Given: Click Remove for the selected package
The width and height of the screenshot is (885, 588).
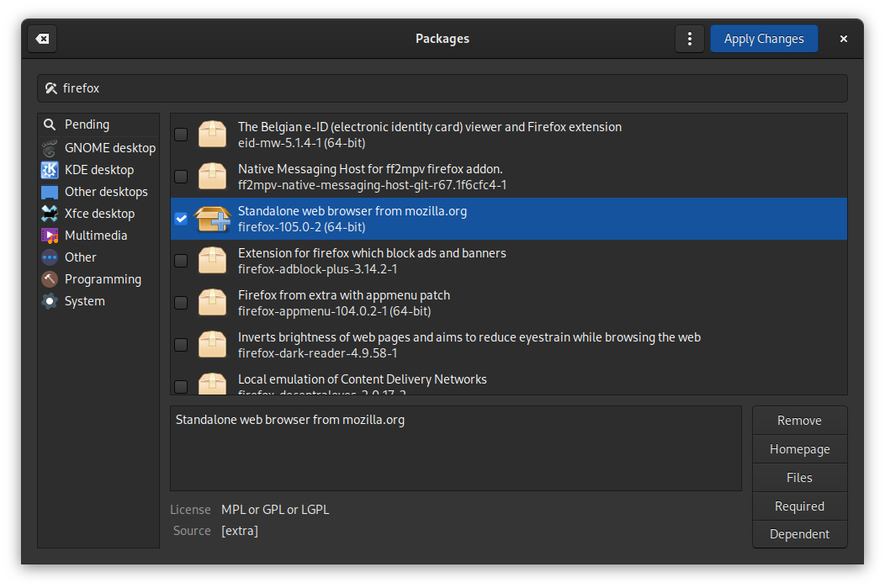Looking at the screenshot, I should tap(798, 420).
